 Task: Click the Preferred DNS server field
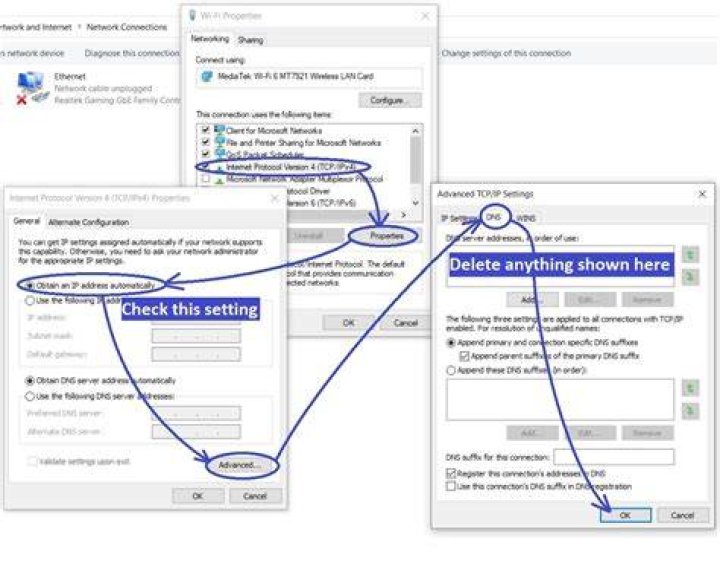coord(196,413)
